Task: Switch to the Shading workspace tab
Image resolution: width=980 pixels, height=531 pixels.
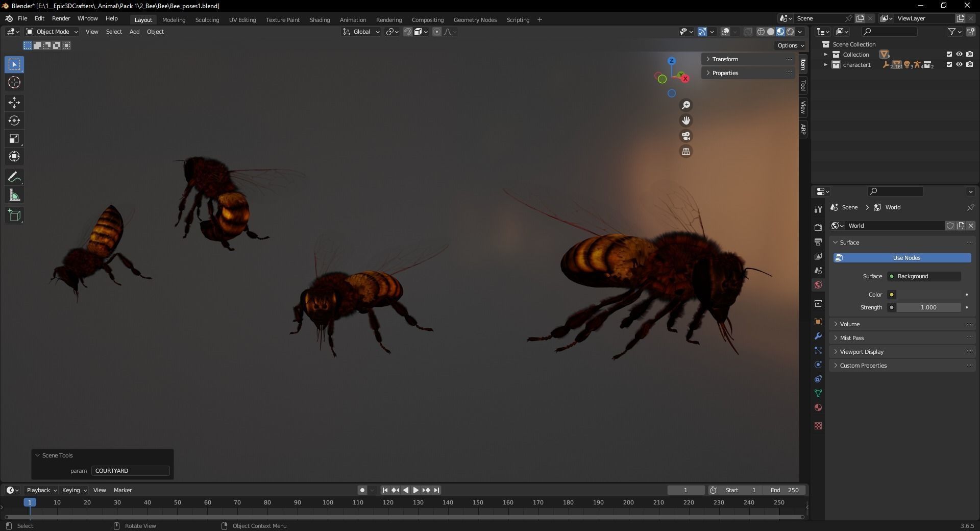Action: pos(320,20)
